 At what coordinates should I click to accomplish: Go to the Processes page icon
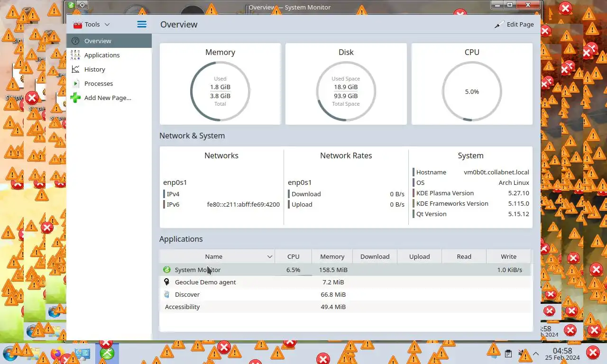click(75, 83)
